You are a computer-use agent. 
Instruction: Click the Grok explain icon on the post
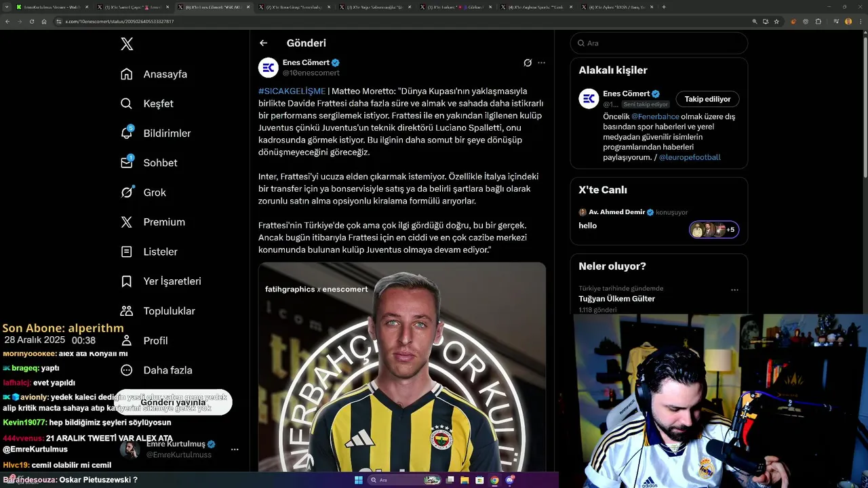click(x=528, y=63)
